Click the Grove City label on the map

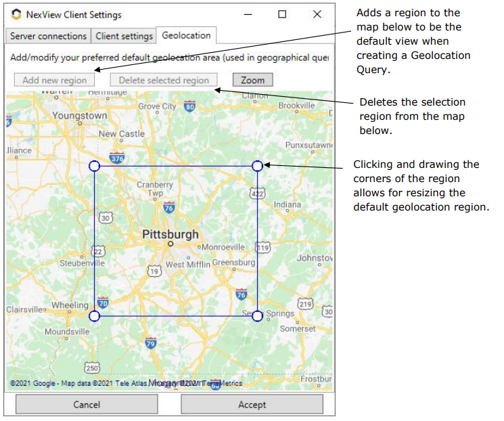tap(157, 106)
